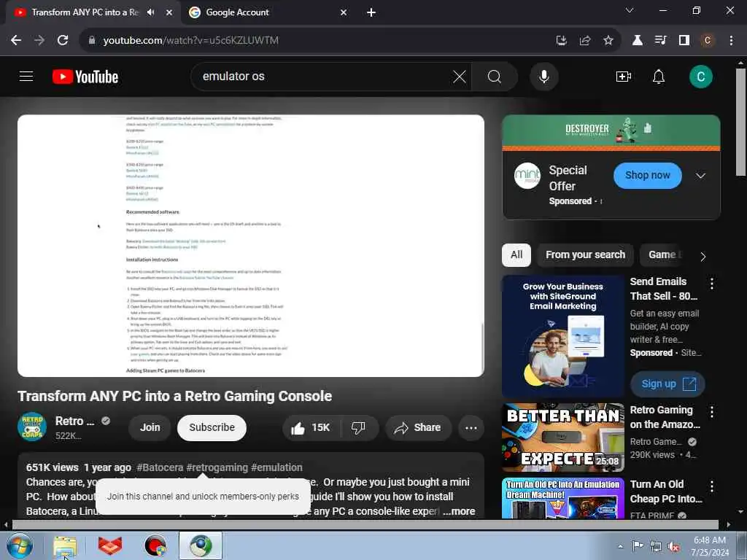Share this page icon in address bar
The image size is (747, 560).
(x=585, y=41)
